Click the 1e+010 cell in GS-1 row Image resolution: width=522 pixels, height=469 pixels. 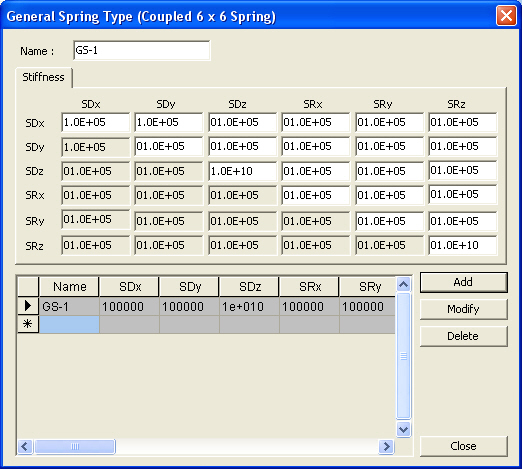point(249,306)
